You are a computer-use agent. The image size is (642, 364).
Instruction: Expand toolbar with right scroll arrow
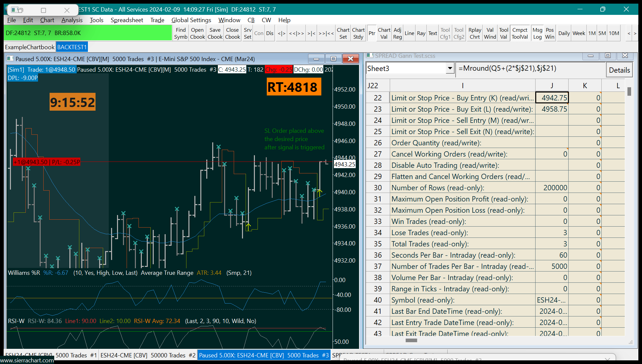pos(635,33)
